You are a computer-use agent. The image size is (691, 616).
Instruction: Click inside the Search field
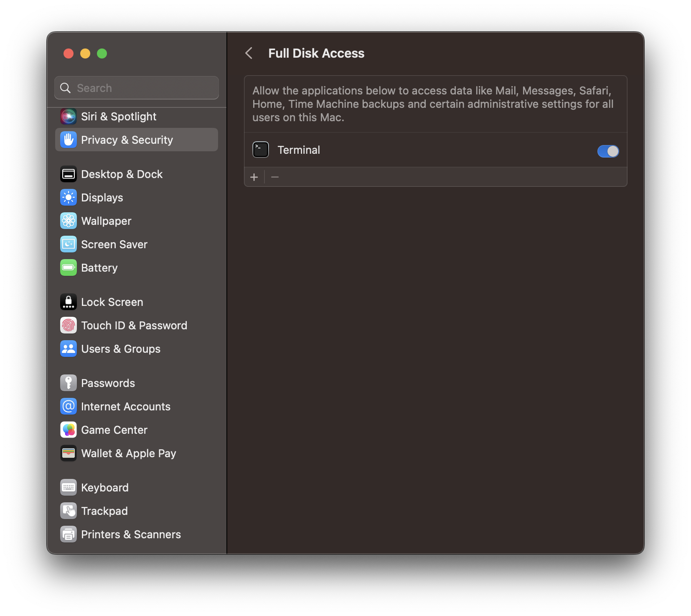click(x=136, y=88)
